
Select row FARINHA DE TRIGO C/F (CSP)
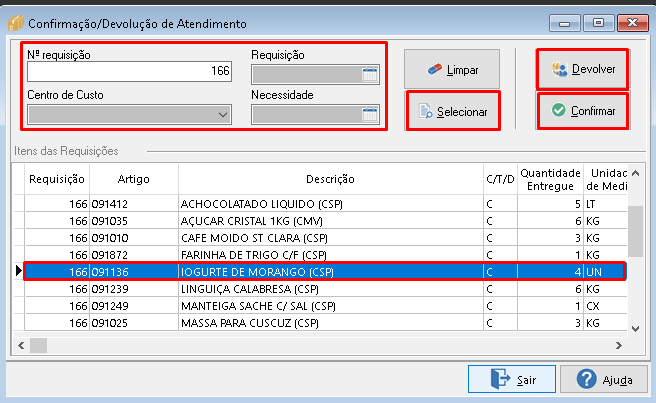coord(326,255)
